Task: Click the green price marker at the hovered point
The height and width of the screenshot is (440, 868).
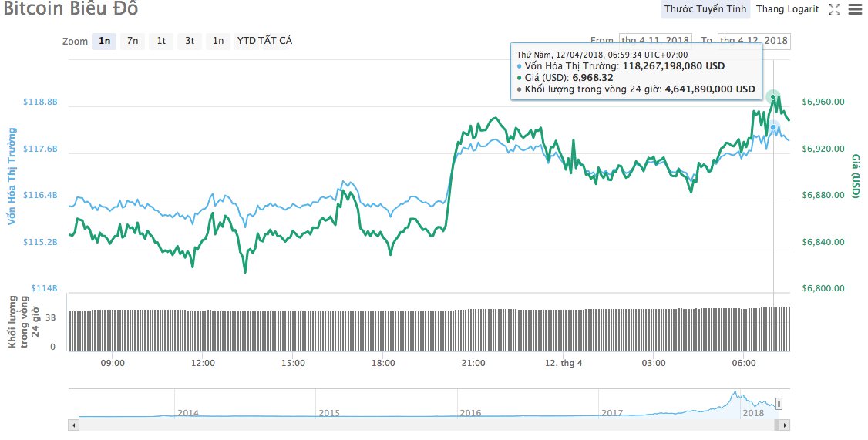Action: coord(773,97)
